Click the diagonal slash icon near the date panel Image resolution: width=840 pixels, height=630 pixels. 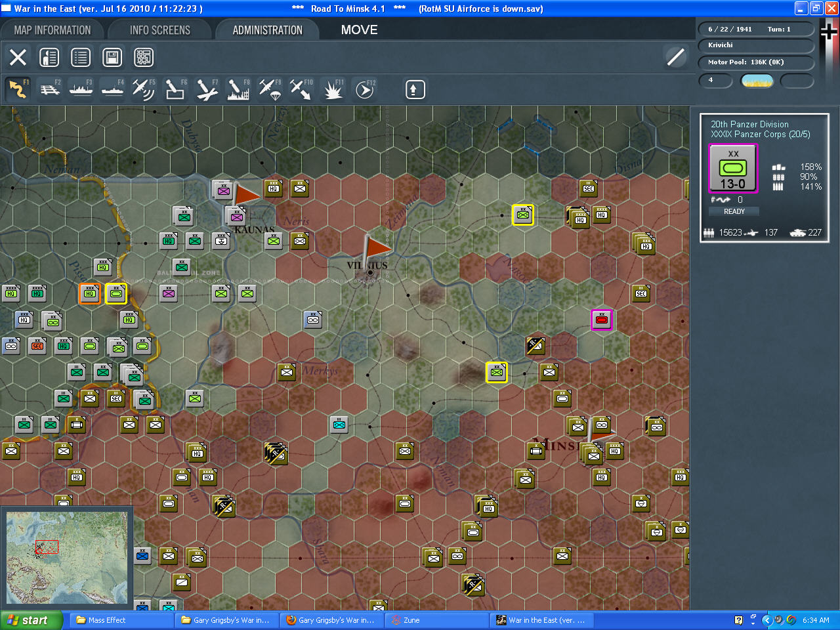tap(675, 57)
